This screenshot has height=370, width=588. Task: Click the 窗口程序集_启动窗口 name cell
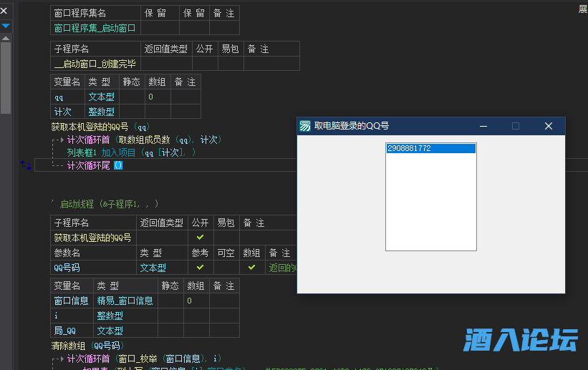pyautogui.click(x=95, y=28)
